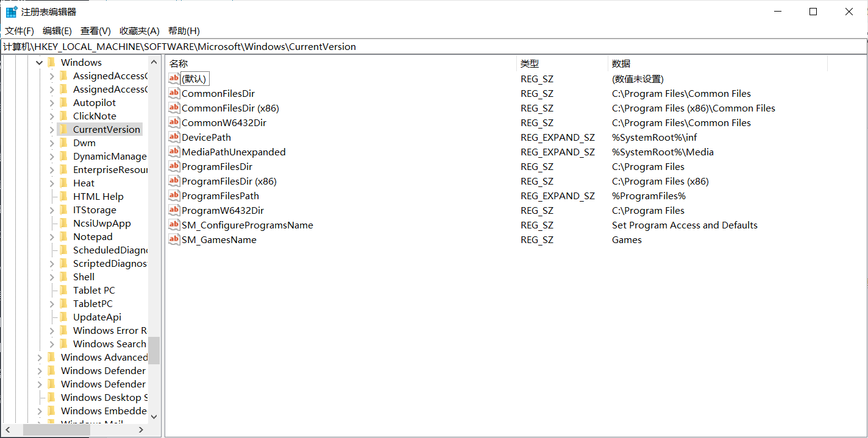
Task: Select the EnterpriseResour tree key
Action: tap(110, 169)
